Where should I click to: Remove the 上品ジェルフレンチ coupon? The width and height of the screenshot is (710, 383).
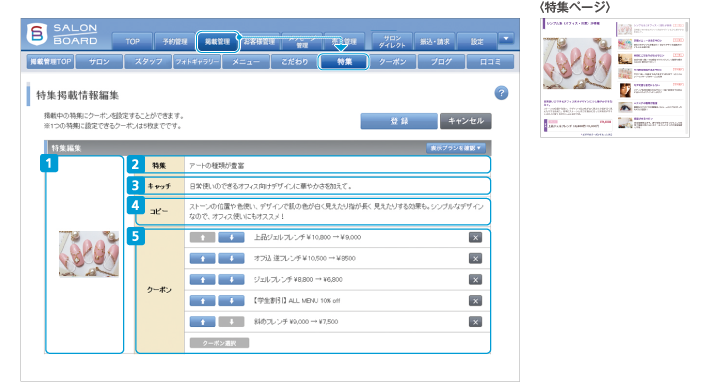coord(475,238)
